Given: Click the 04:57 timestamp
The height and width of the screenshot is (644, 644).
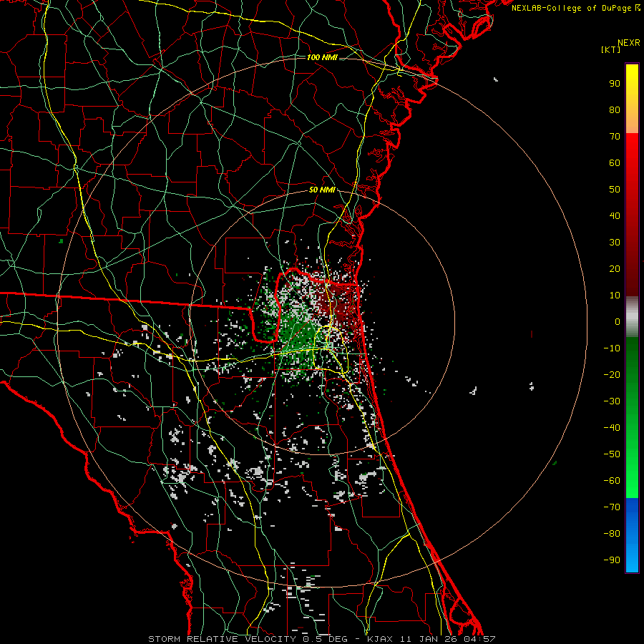Looking at the screenshot, I should click(x=480, y=639).
